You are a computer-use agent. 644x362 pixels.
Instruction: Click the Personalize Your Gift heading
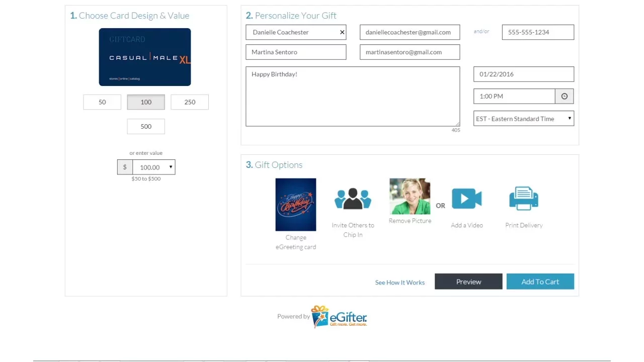(291, 16)
